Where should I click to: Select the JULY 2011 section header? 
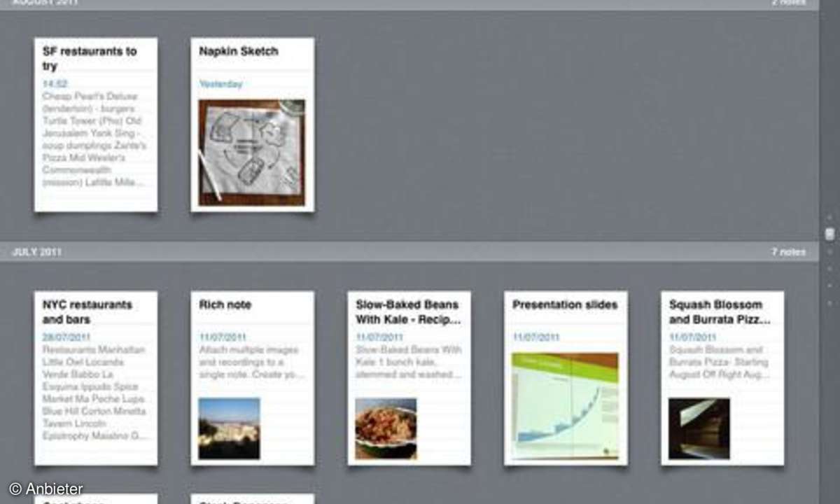pyautogui.click(x=409, y=252)
